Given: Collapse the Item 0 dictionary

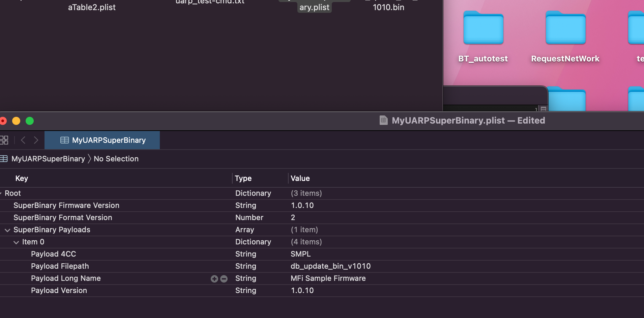Looking at the screenshot, I should click(x=16, y=242).
